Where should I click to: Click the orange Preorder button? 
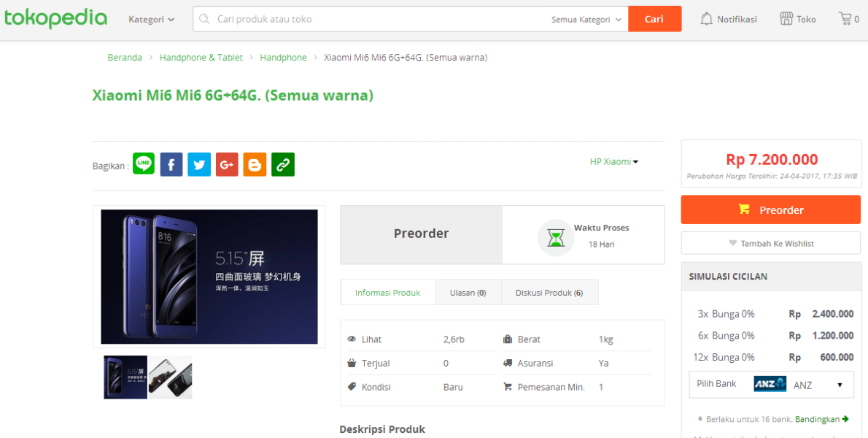point(770,210)
